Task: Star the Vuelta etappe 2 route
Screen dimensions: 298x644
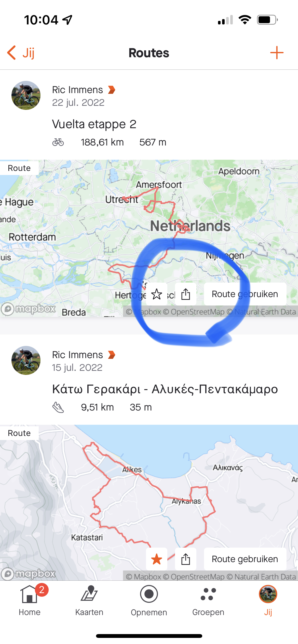Action: coord(157,294)
